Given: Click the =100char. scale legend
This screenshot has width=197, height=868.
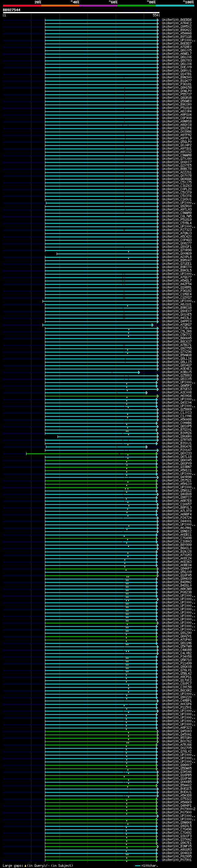Looking at the screenshot, I should pos(146,866).
